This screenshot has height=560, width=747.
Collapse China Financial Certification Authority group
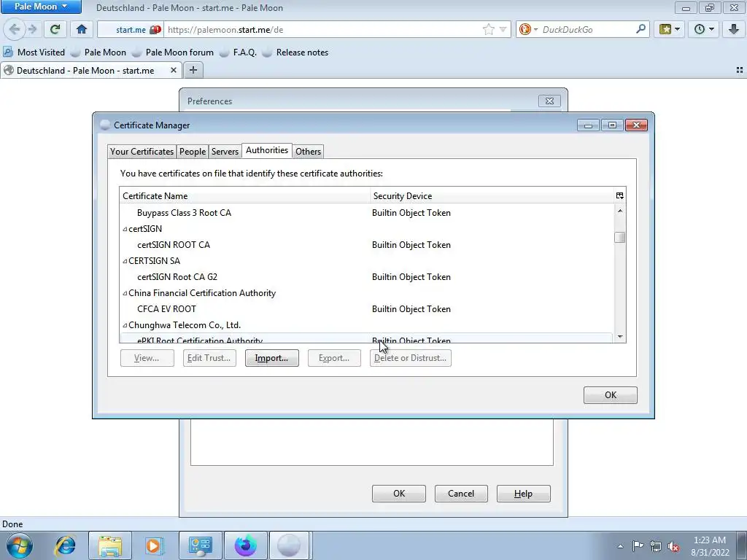(125, 293)
